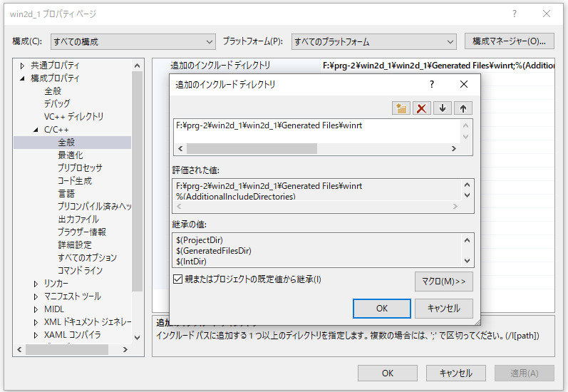Select 全般 under C/C++
This screenshot has width=568, height=392.
[66, 143]
